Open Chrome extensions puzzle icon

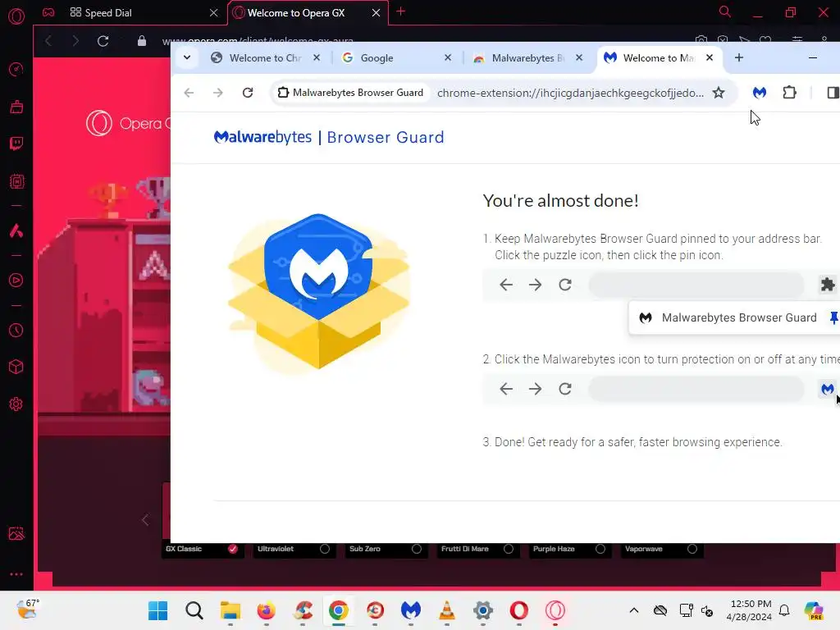coord(789,93)
